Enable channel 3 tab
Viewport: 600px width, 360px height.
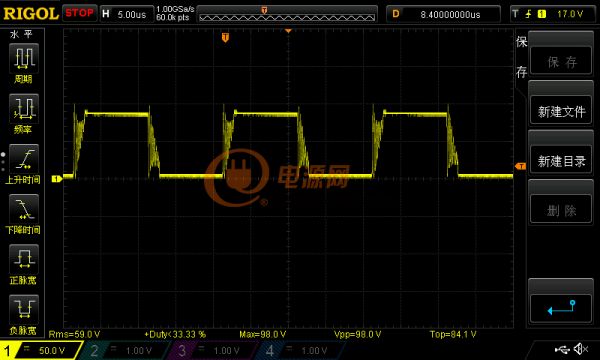pos(212,350)
